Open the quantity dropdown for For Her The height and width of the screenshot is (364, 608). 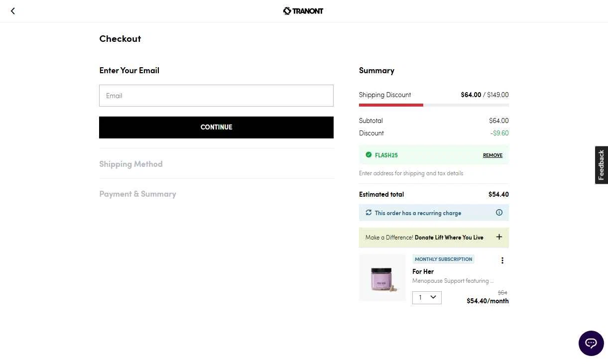[x=427, y=297]
